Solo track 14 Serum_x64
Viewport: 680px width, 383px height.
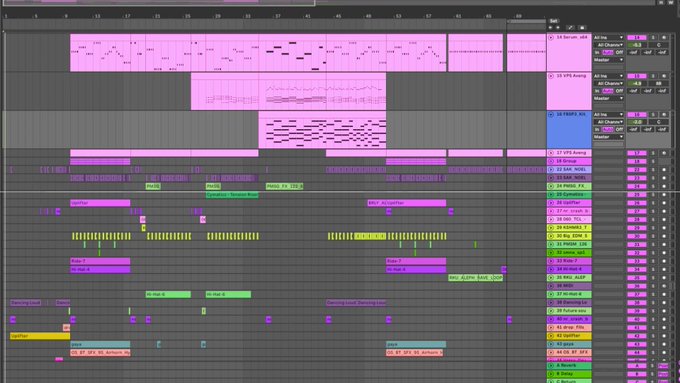click(x=653, y=37)
